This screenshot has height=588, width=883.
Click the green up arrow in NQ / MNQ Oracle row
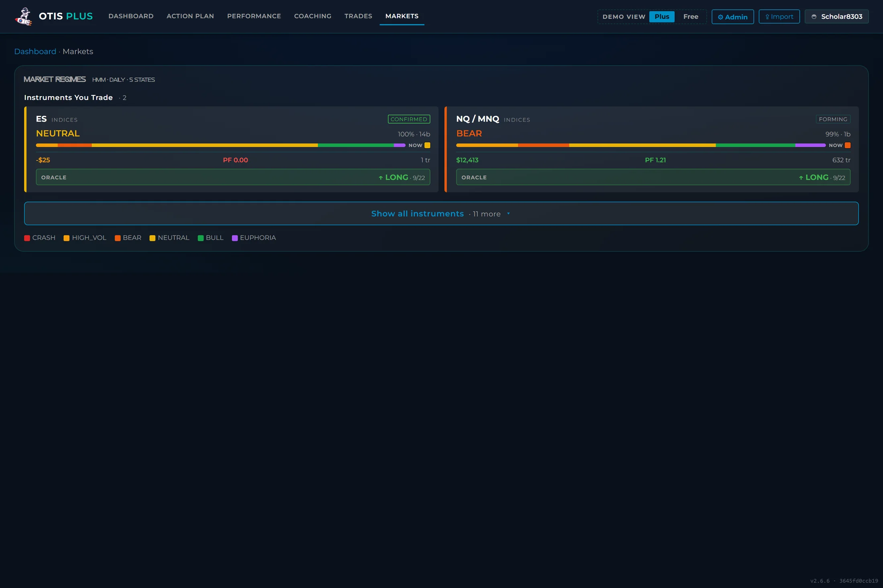[801, 178]
